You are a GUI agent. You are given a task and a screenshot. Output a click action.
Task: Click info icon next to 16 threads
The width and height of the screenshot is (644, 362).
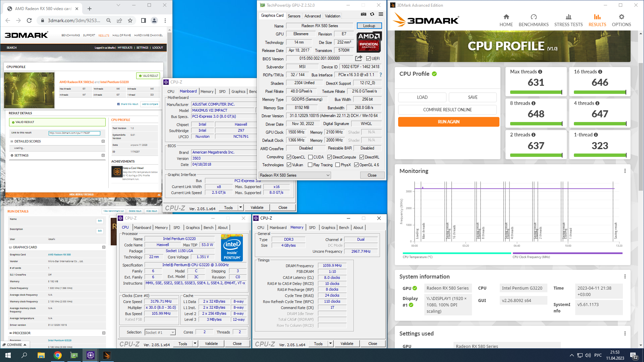pos(600,72)
